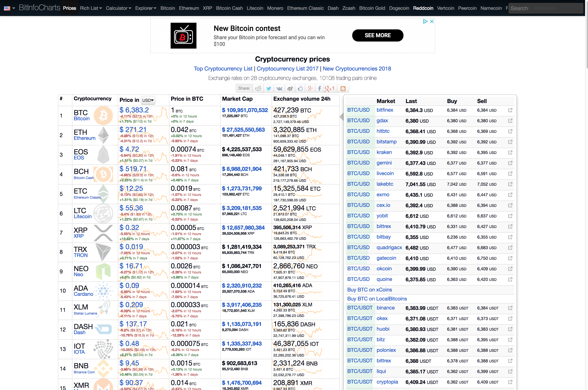Click the Litecoin coin logo
588x390 pixels.
coord(103,213)
